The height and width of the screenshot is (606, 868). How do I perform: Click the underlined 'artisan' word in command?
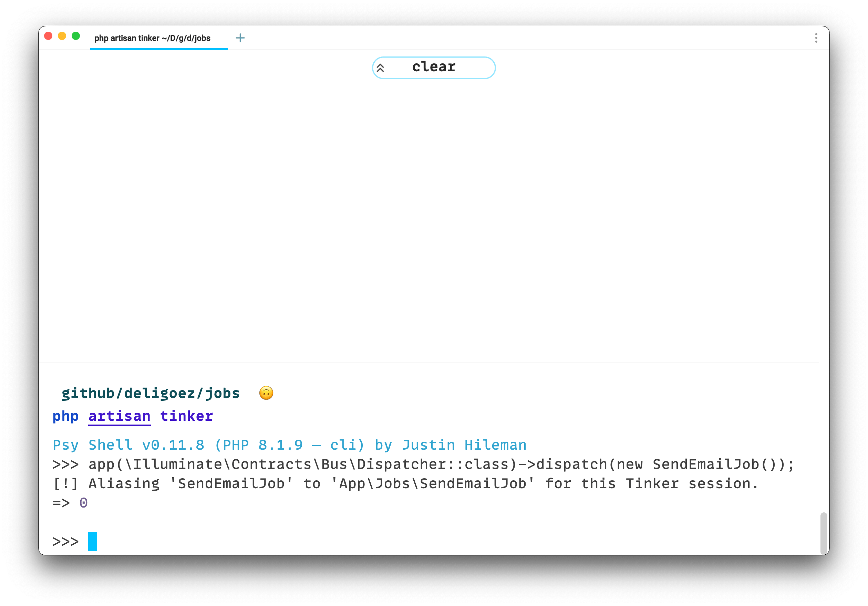click(120, 416)
